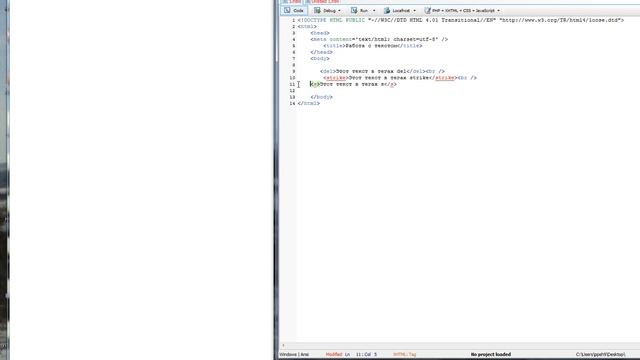The height and width of the screenshot is (360, 640).
Task: Click the Windows | Ansi encoding status entry
Action: pos(294,354)
